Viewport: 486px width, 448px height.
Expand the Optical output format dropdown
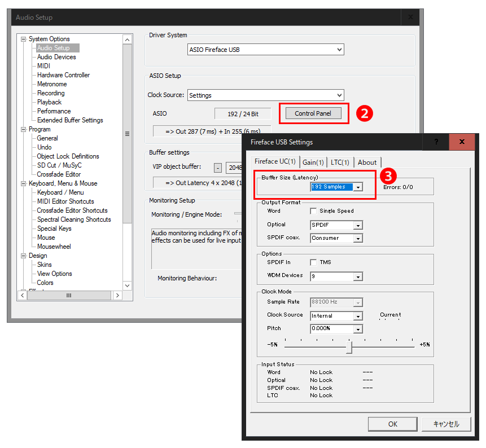(357, 225)
